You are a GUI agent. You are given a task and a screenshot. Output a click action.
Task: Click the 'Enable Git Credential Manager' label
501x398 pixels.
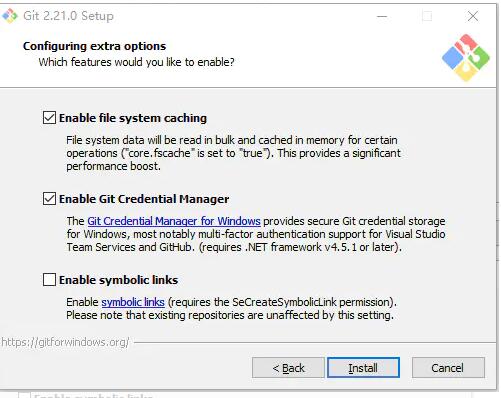point(144,199)
